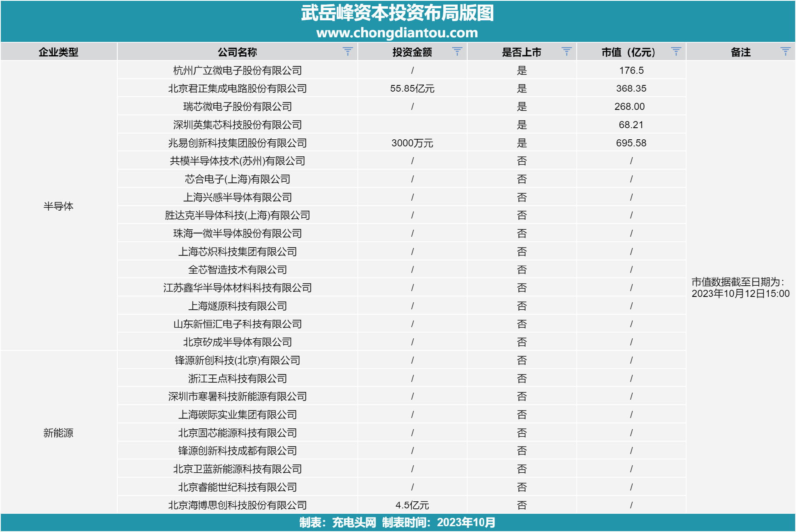Viewport: 796px width, 532px height.
Task: Select the 新能源 category cell
Action: point(58,432)
